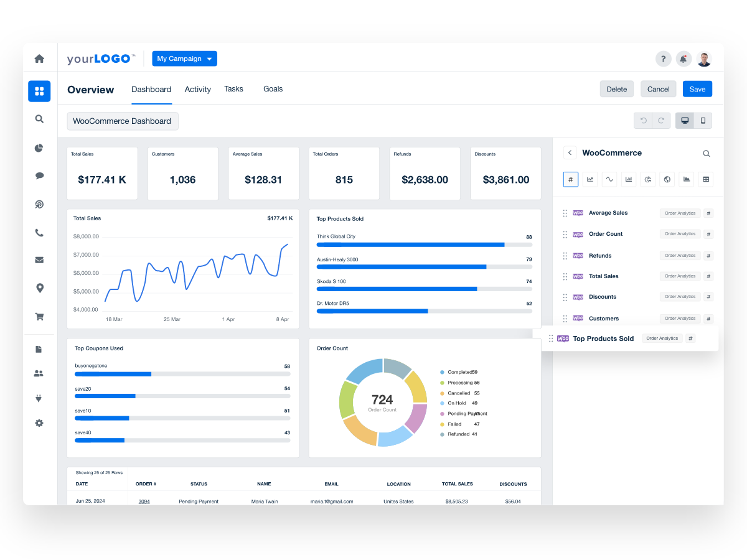Select the pie chart widget type icon

pos(647,179)
